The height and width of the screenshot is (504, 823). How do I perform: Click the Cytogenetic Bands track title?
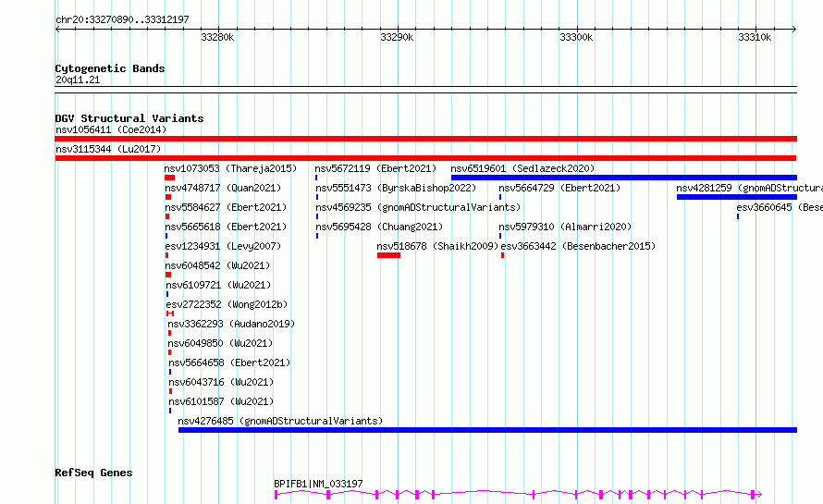coord(110,68)
